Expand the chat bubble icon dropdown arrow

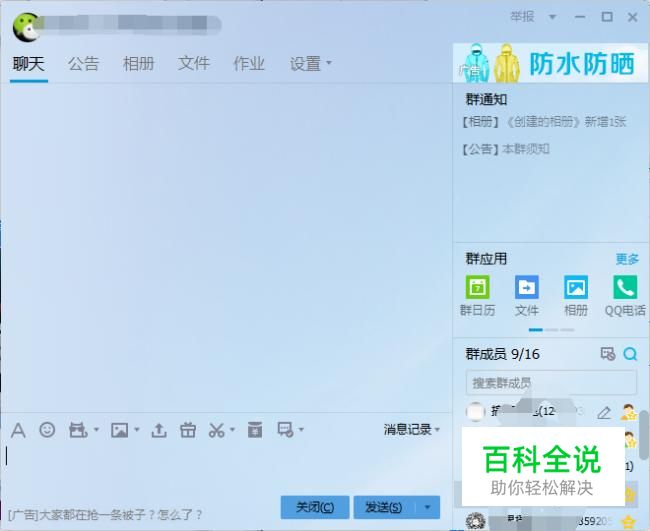[301, 429]
